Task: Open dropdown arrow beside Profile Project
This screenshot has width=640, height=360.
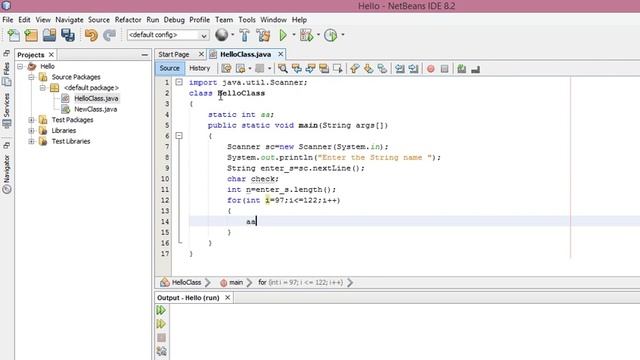Action: point(342,35)
